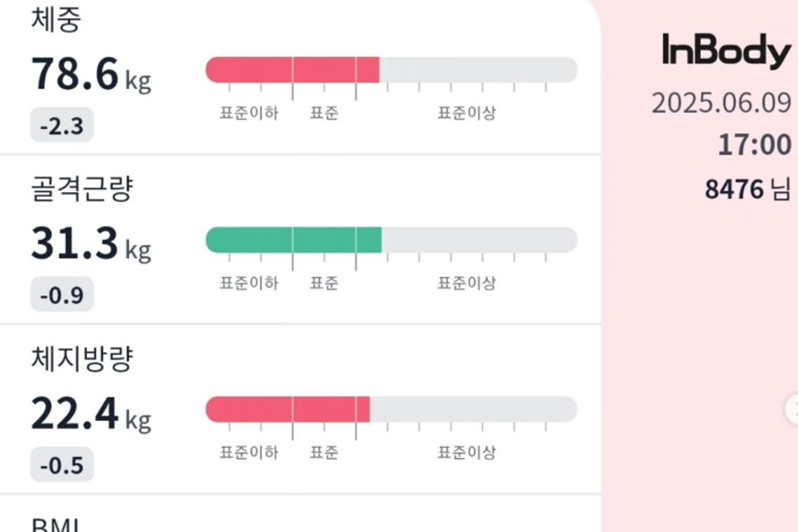Viewport: 798px width, 532px height.
Task: Tap the -2.3 weight change badge
Action: pos(61,124)
